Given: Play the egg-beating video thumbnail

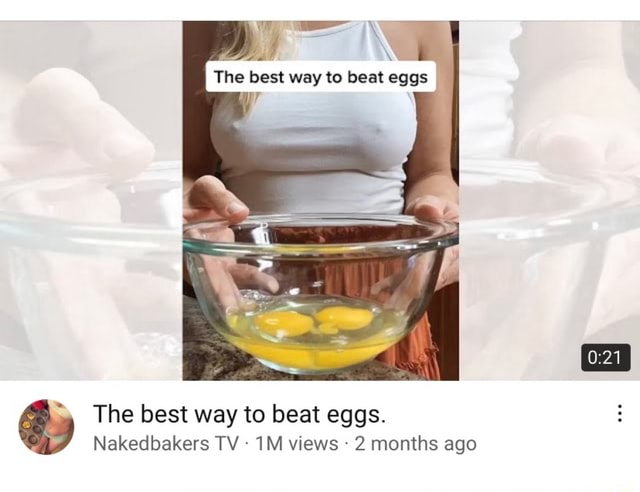Looking at the screenshot, I should coord(320,200).
